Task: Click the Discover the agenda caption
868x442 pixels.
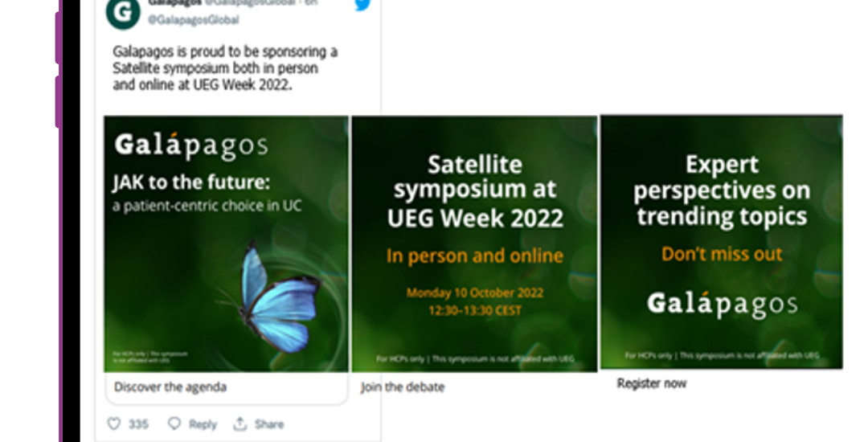Action: pyautogui.click(x=170, y=387)
